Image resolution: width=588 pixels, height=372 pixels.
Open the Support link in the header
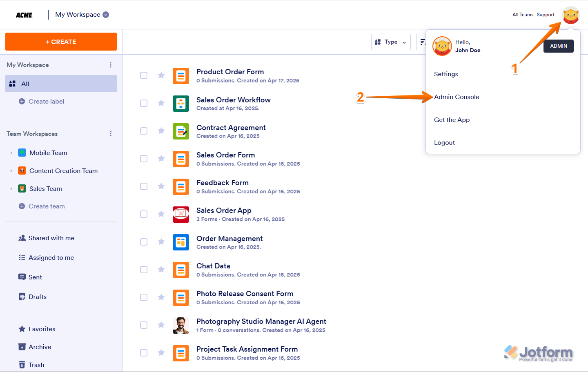click(546, 15)
